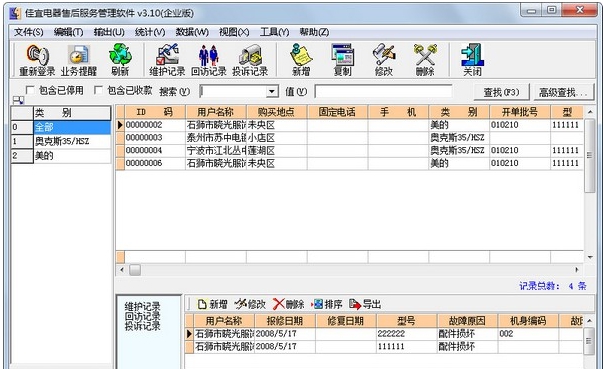Open the 统计(V) menu
The width and height of the screenshot is (603, 369).
point(150,32)
